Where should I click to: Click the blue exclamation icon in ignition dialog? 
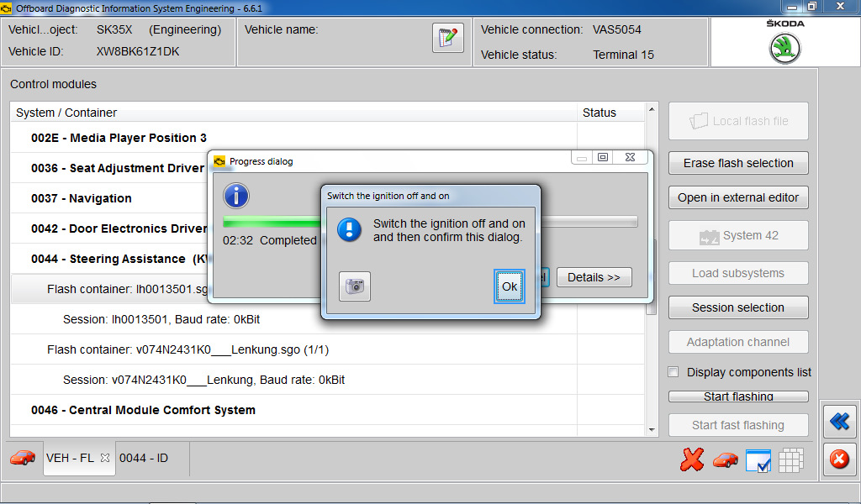pos(349,230)
